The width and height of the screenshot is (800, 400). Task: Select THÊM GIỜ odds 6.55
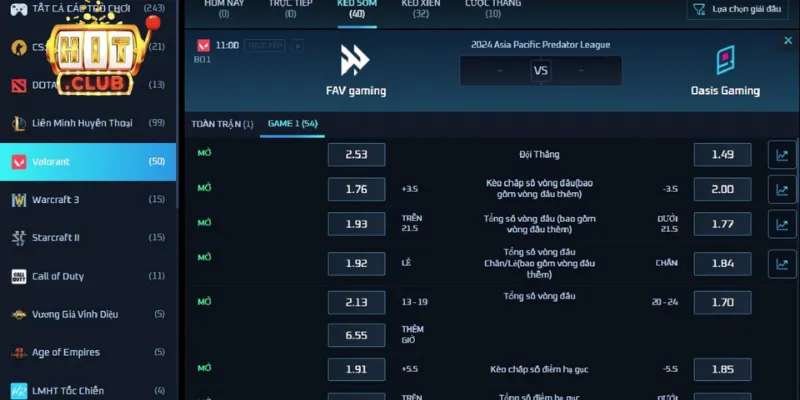point(357,335)
